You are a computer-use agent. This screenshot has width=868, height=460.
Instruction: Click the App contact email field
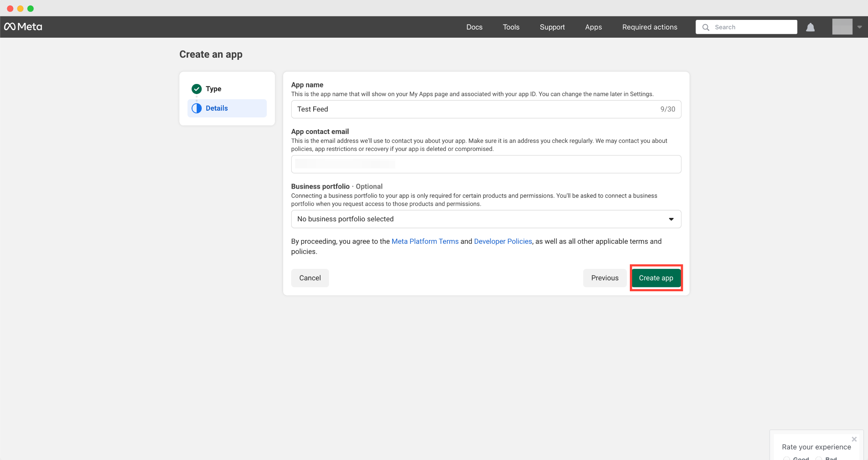[x=486, y=164]
